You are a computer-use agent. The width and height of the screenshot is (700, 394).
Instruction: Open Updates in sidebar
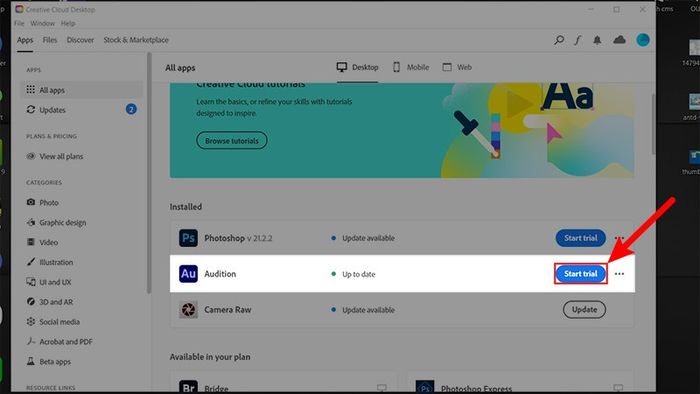(x=82, y=109)
